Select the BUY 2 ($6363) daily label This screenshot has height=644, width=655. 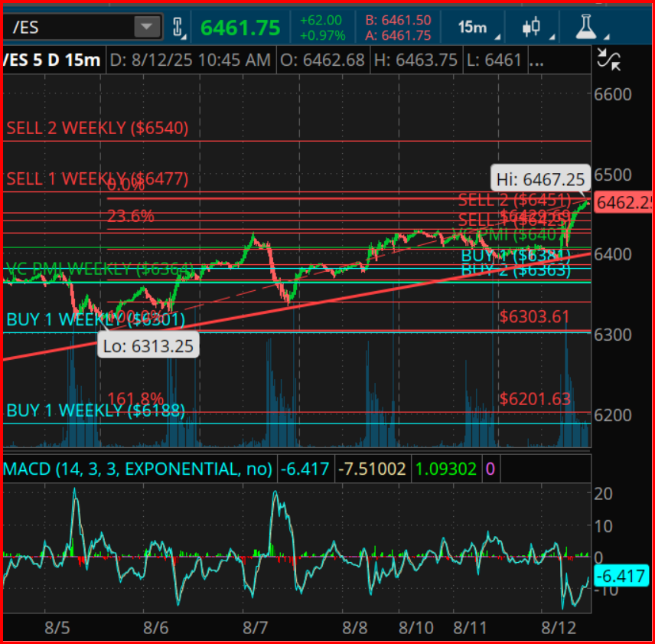tap(516, 270)
